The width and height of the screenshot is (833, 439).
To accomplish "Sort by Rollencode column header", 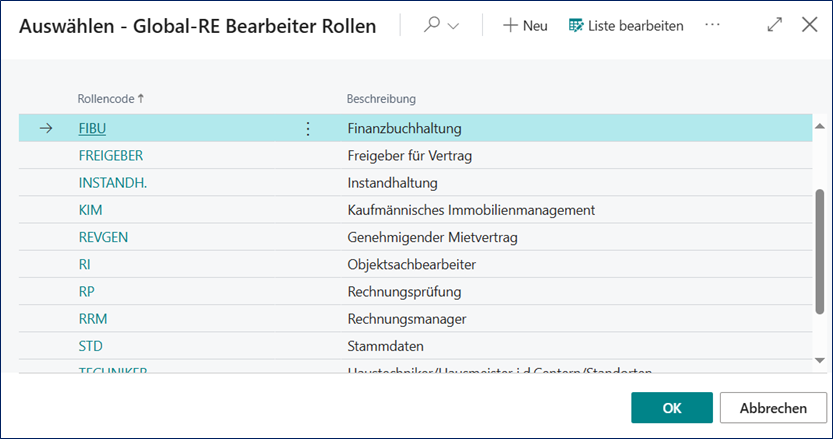I will (x=110, y=99).
